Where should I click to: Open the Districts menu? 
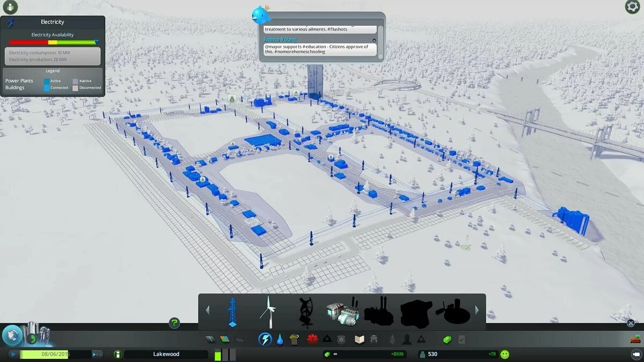[239, 339]
